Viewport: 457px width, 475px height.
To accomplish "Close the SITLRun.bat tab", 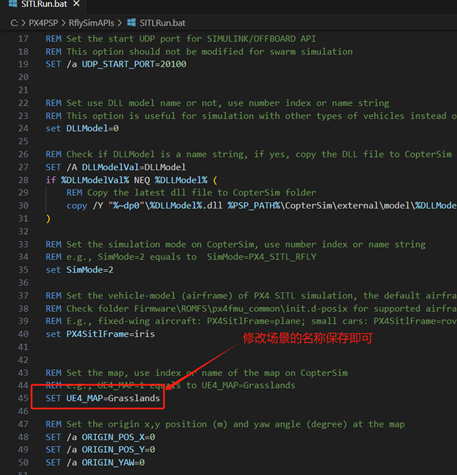I will point(76,4).
